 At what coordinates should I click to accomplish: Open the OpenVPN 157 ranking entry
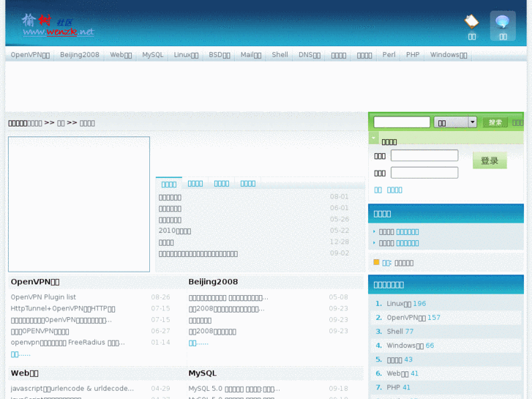413,318
